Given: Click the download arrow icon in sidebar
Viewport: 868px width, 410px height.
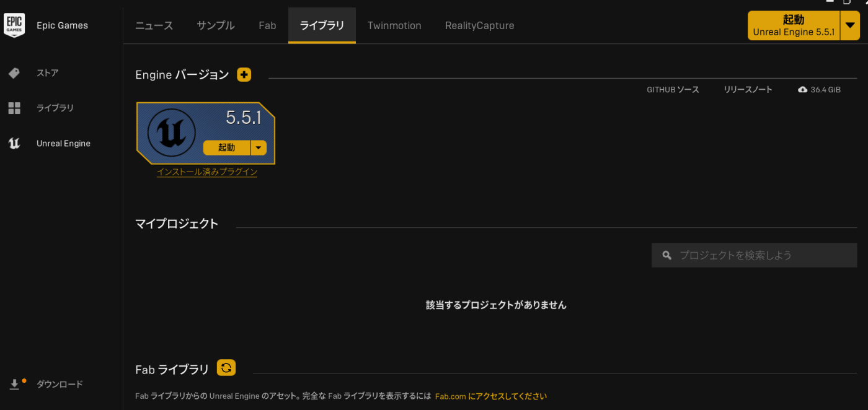Looking at the screenshot, I should 14,385.
